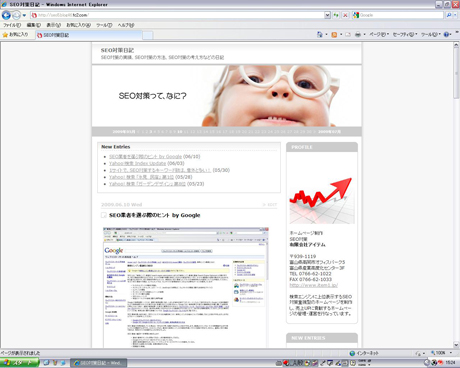Click the vertical scrollbar up arrow
Screen dimensions: 460x368
coord(456,45)
